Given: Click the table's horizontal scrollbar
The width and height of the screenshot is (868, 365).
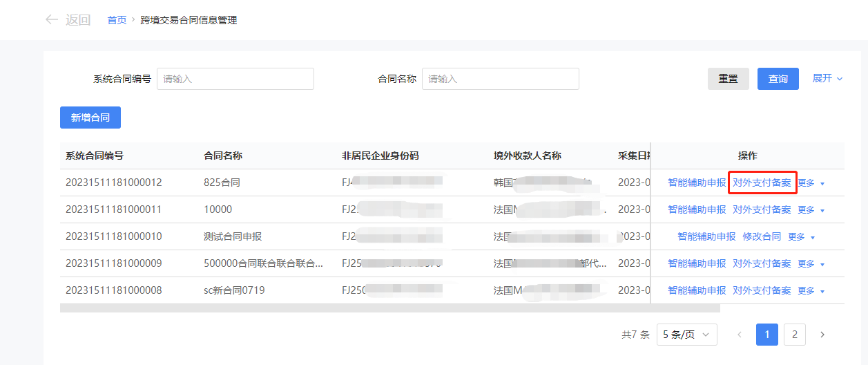Looking at the screenshot, I should click(x=389, y=308).
